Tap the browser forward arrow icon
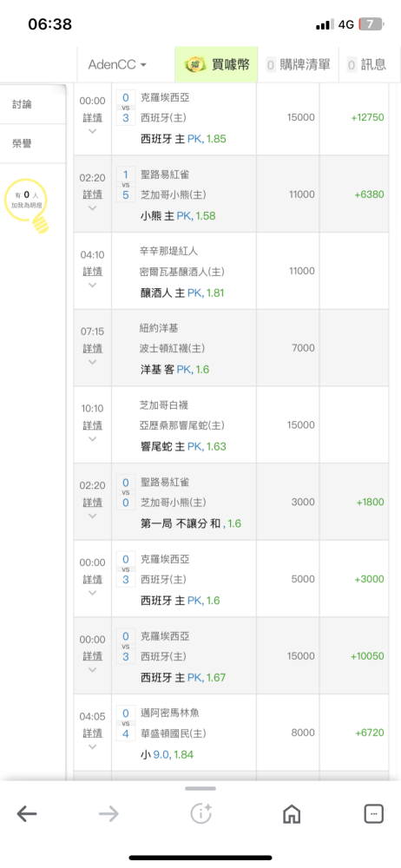Viewport: 401px width, 868px height. tap(108, 813)
